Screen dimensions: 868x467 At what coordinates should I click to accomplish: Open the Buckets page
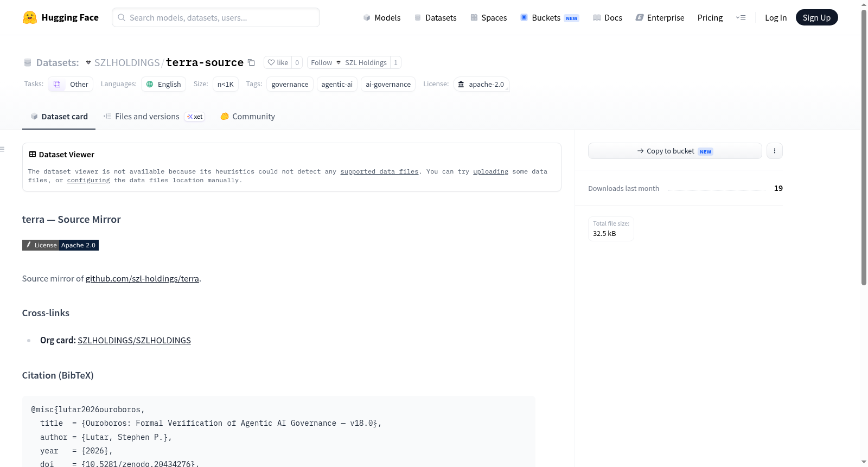(x=550, y=17)
